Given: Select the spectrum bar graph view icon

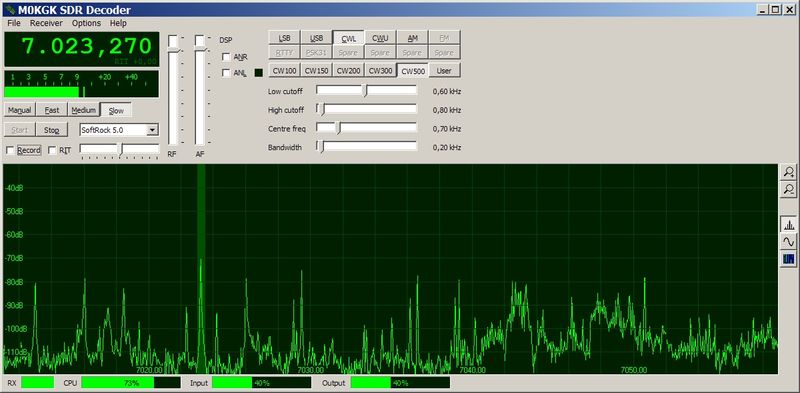Looking at the screenshot, I should (789, 225).
